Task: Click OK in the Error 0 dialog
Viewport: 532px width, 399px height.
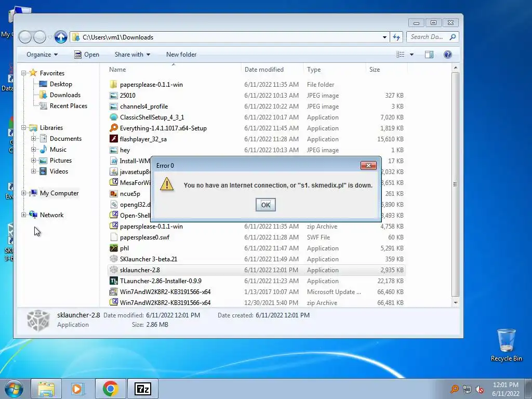Action: click(265, 205)
